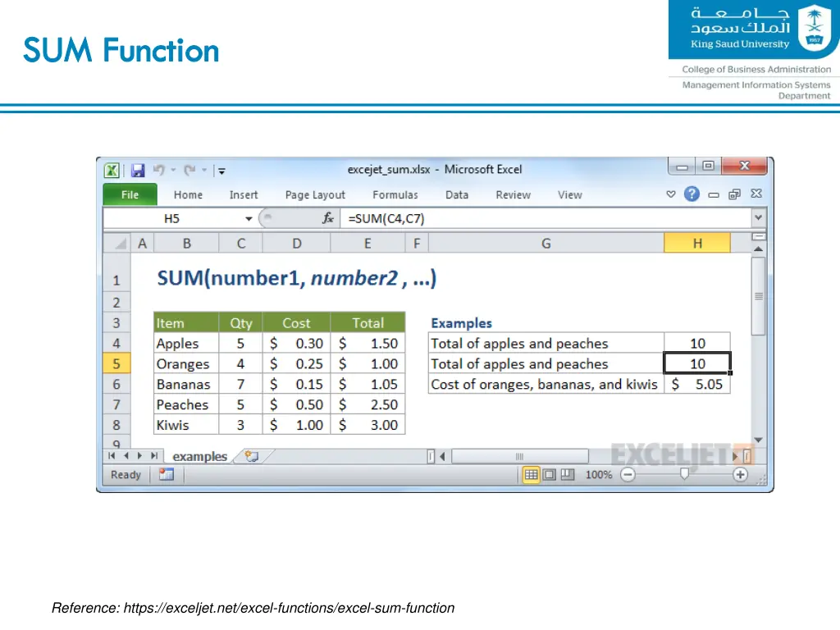Click the Zoom Out minus button
The height and width of the screenshot is (630, 840).
coord(628,475)
